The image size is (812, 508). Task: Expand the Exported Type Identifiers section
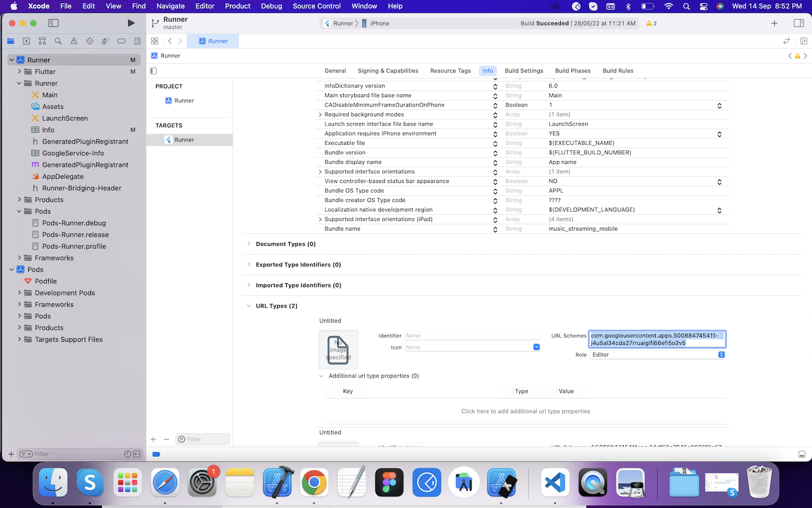pos(249,264)
